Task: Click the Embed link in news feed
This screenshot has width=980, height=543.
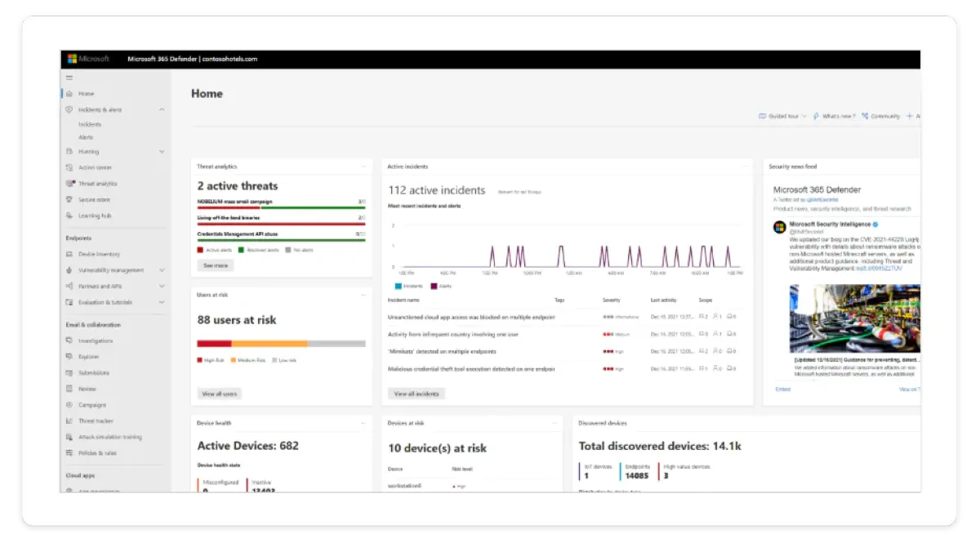Action: (x=782, y=389)
